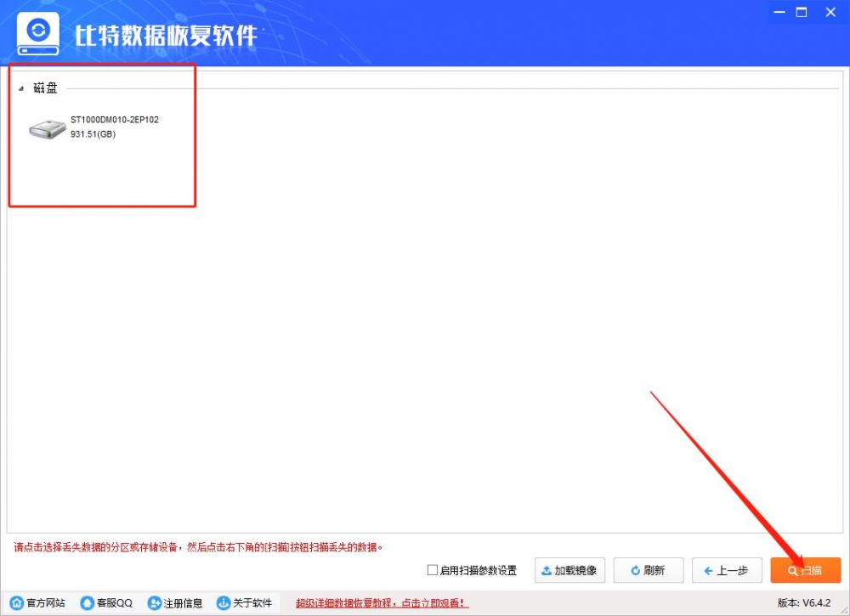Click the 加载镜像 button
Screen dimensions: 850x616
click(569, 570)
